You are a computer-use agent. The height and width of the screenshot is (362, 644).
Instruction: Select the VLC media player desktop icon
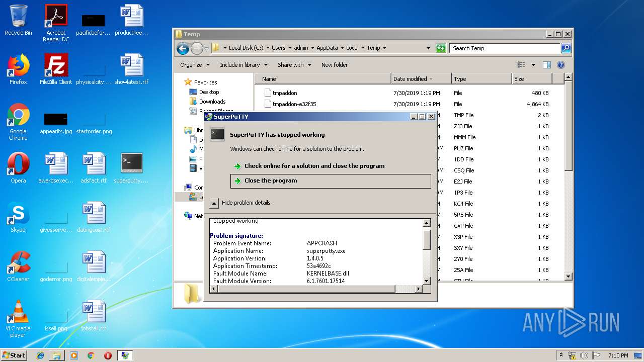[18, 319]
